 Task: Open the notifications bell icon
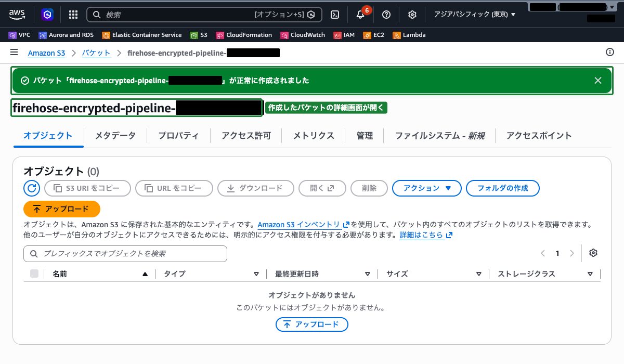pos(360,15)
